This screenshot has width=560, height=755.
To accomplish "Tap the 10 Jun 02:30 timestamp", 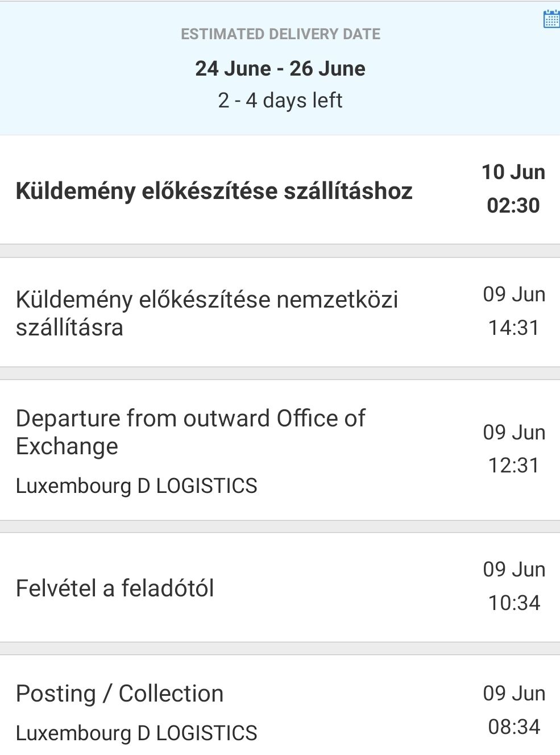I will tap(513, 189).
